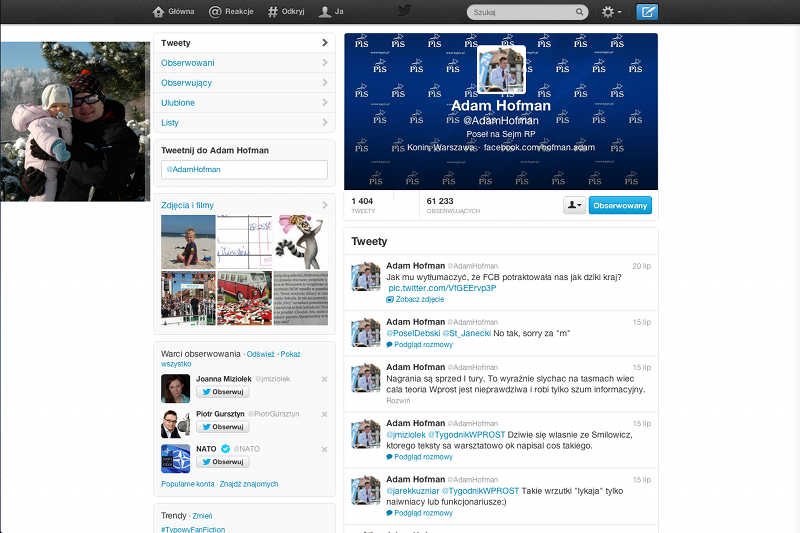Click the @AdamHofman tweet input field
The image size is (800, 533).
244,169
